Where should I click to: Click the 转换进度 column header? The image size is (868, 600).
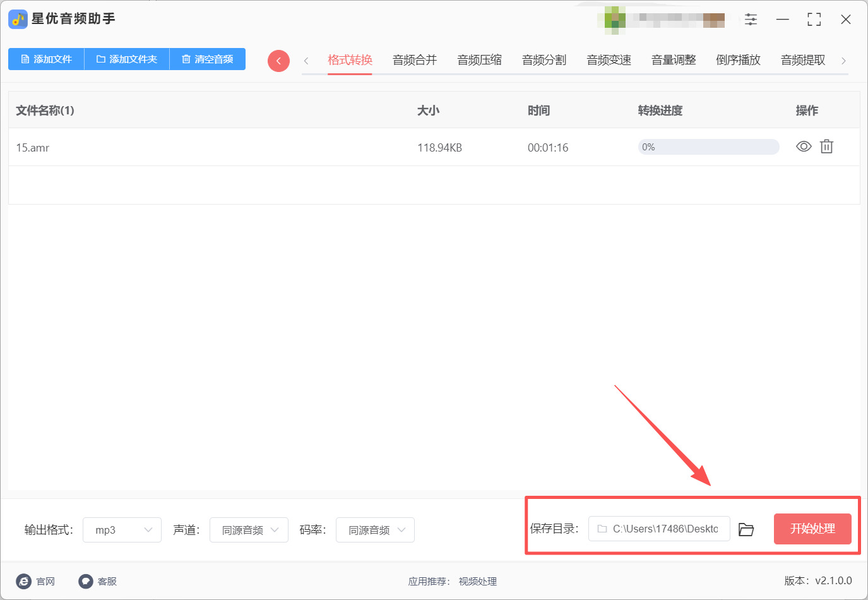click(660, 111)
